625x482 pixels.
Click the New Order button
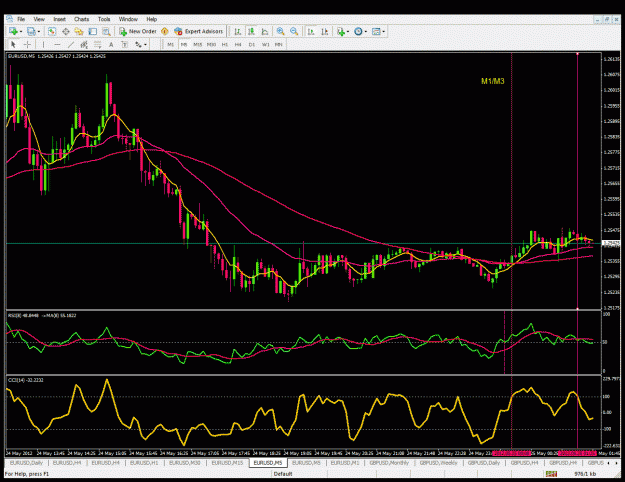coord(138,31)
